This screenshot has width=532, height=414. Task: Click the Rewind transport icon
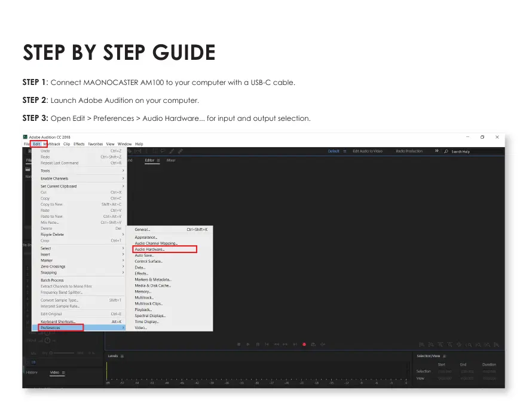click(x=276, y=345)
